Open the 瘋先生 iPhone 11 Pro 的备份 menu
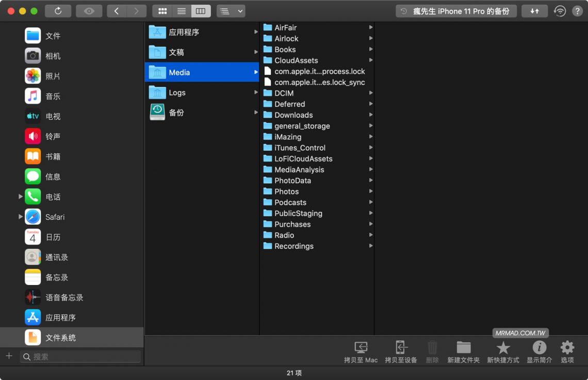 pos(455,10)
